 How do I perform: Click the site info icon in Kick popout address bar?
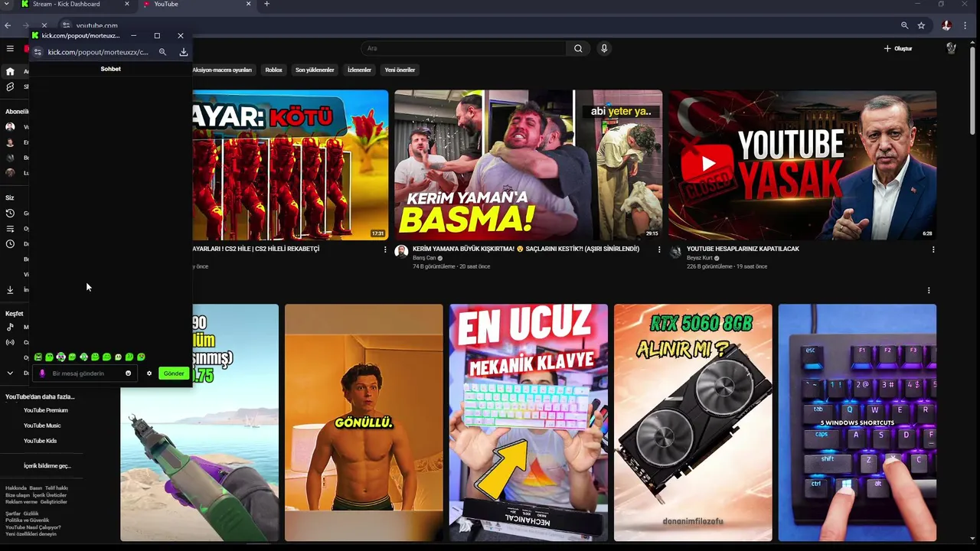38,52
